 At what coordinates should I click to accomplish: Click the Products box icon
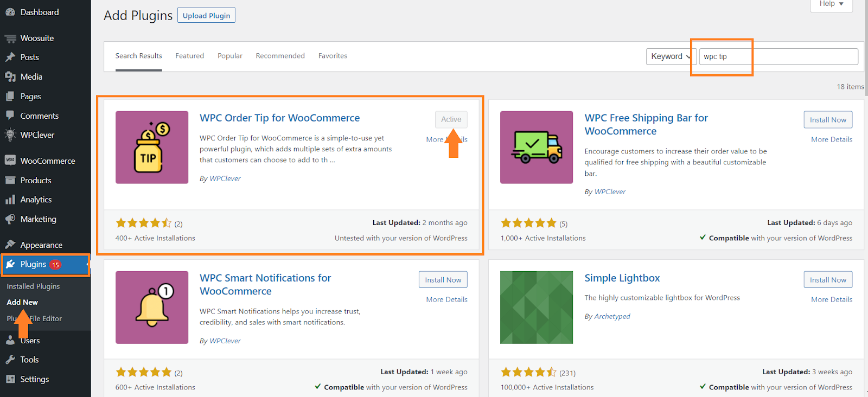tap(10, 180)
